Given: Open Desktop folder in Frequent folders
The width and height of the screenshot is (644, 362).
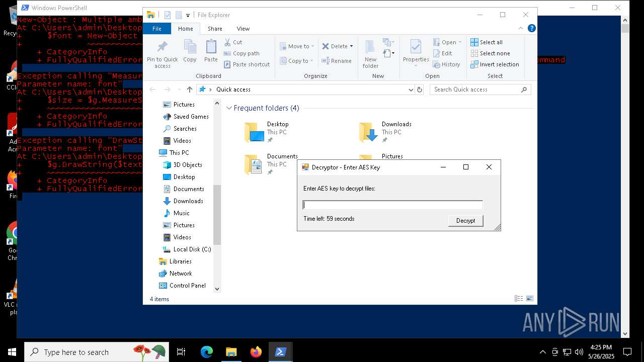Looking at the screenshot, I should coord(267,132).
